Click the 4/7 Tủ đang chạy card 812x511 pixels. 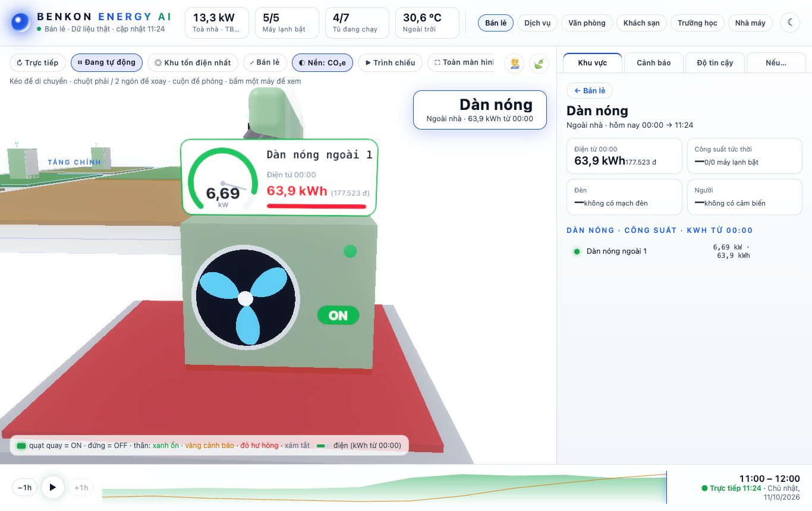point(357,23)
